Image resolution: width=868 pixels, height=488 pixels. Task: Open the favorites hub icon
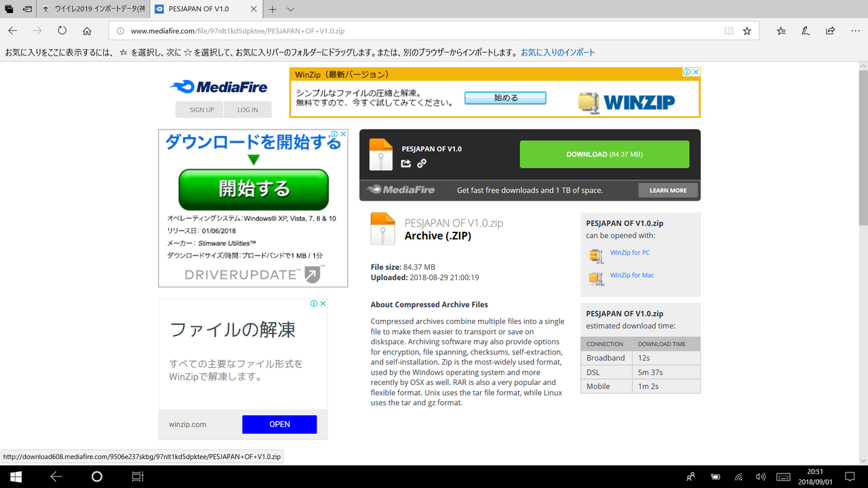[781, 30]
